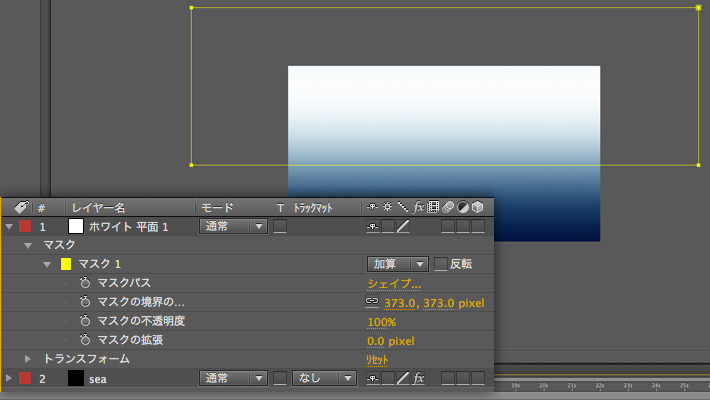Collapse the マスク 1 group
Screen dimensions: 710x400
click(46, 264)
